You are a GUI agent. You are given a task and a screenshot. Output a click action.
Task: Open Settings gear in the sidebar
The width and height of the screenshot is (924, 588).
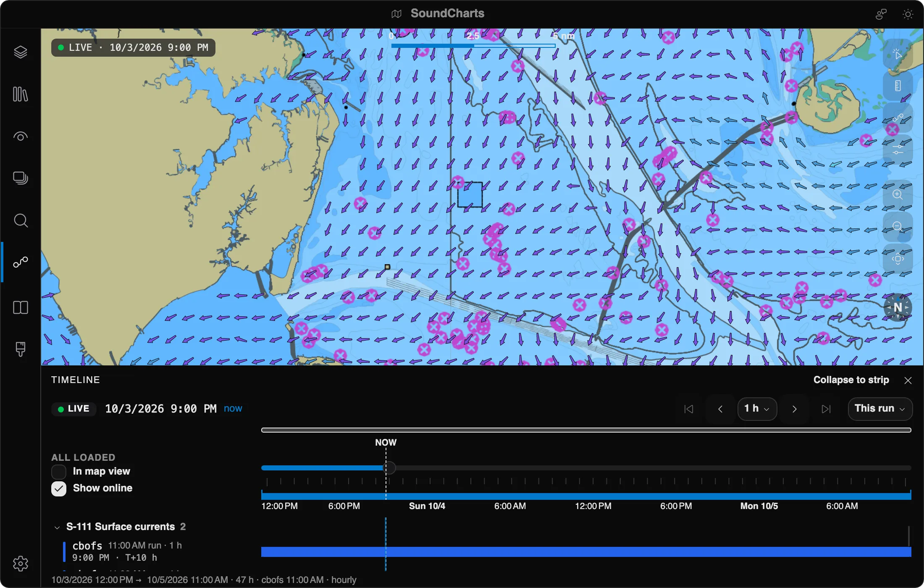[20, 564]
